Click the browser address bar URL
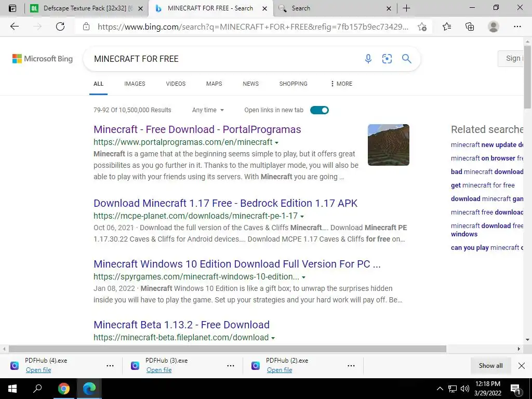 pyautogui.click(x=253, y=26)
